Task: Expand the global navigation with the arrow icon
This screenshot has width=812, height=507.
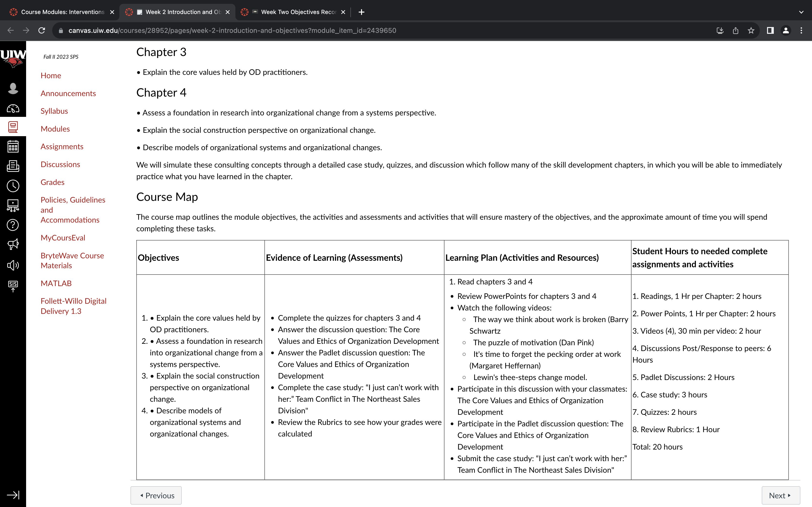Action: coord(13,495)
